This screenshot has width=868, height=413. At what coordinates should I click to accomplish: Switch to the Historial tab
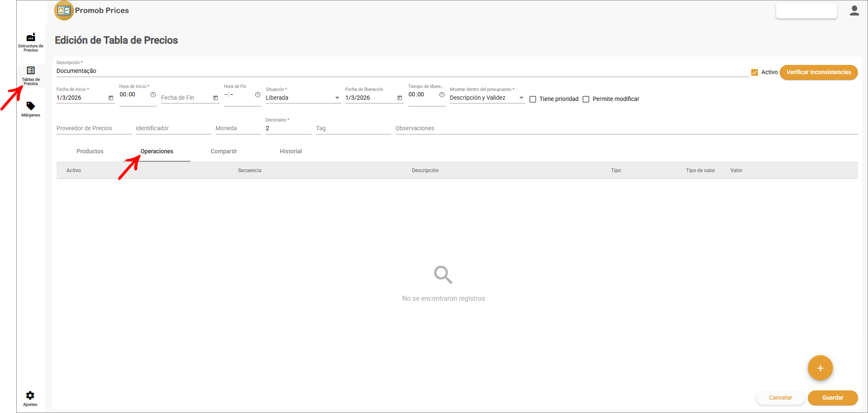[290, 152]
